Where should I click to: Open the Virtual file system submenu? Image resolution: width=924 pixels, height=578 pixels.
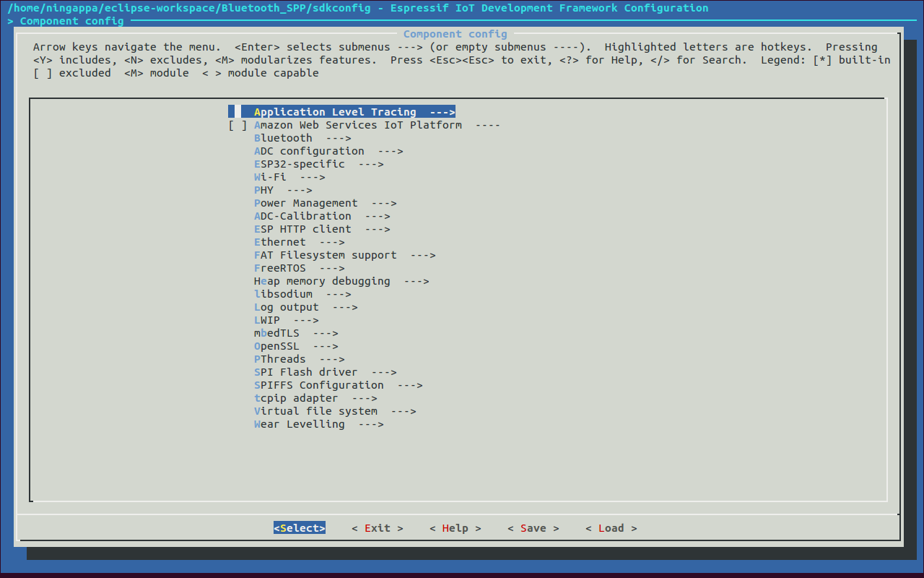click(x=335, y=411)
